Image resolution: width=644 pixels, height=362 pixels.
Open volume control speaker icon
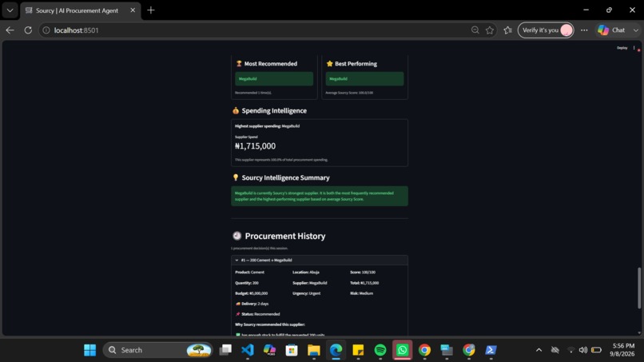point(582,350)
